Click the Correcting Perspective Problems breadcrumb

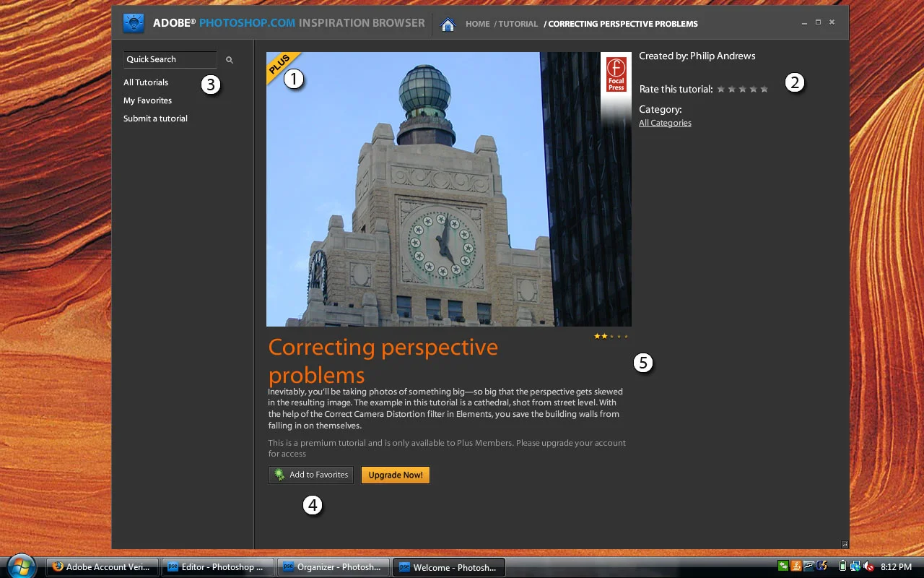tap(623, 24)
